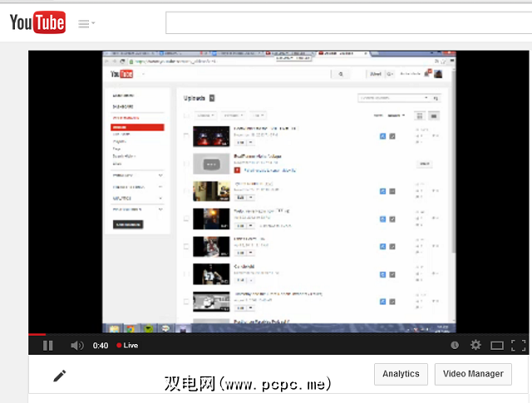Focus the YouTube search input field
The height and width of the screenshot is (403, 532).
[348, 22]
